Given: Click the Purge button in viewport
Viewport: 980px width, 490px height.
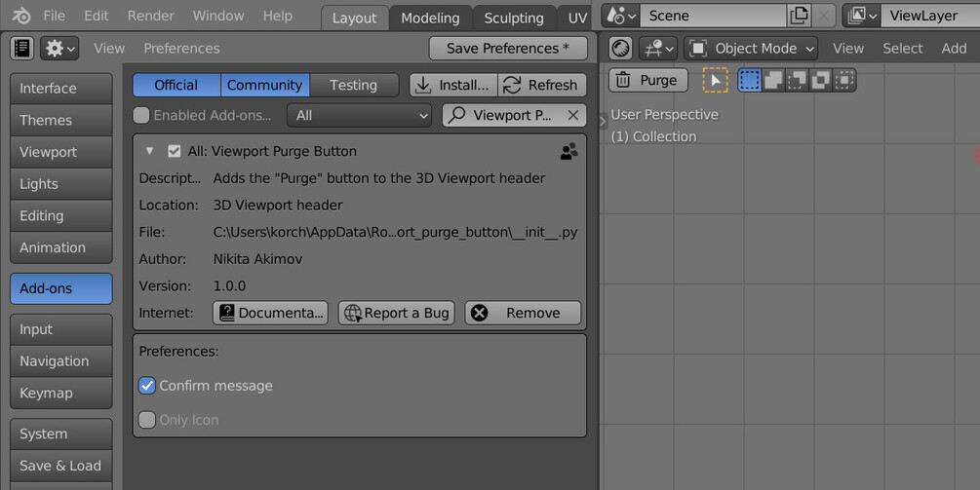Looking at the screenshot, I should pyautogui.click(x=648, y=80).
